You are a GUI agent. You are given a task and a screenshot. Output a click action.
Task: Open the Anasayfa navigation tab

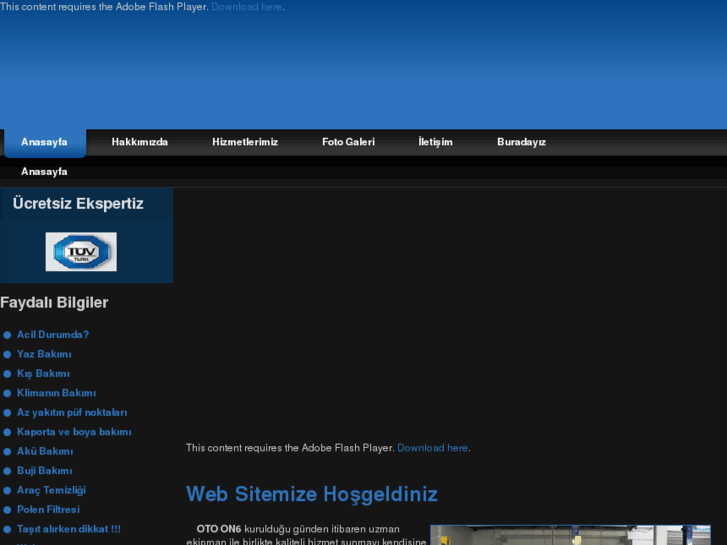coord(45,142)
